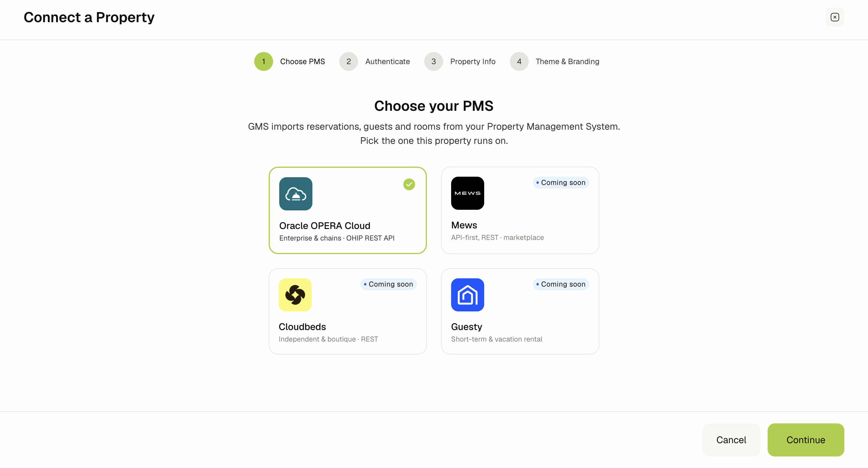Viewport: 868px width, 468px height.
Task: Click the Mews black logo icon
Action: [x=467, y=193]
